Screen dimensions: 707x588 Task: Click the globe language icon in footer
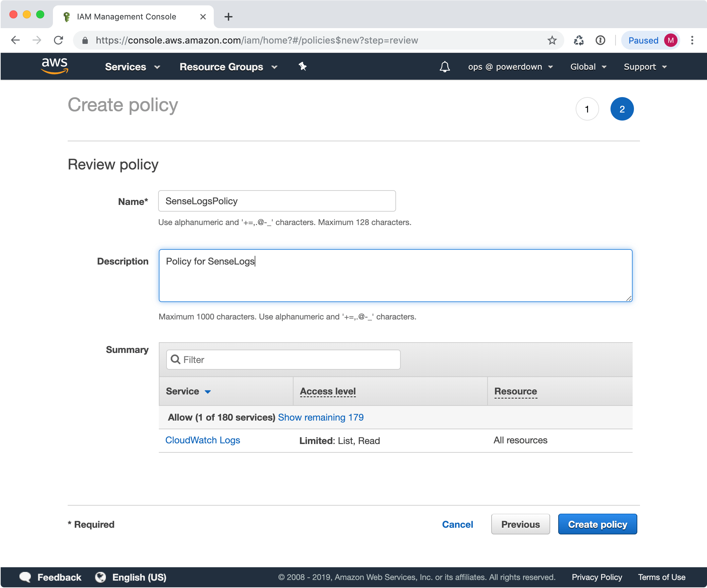(100, 577)
